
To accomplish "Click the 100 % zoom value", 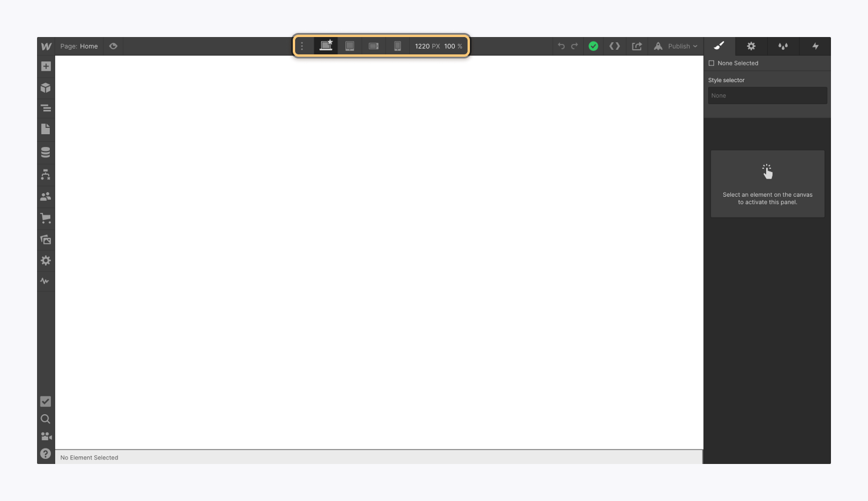I will click(454, 46).
